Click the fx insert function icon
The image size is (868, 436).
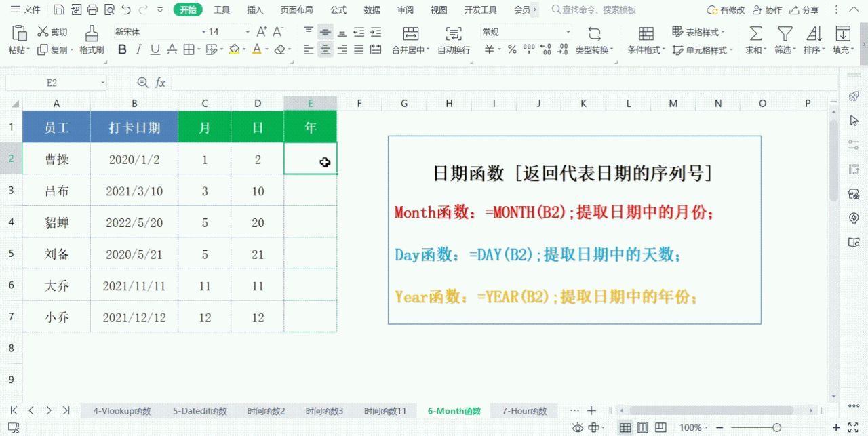point(161,83)
